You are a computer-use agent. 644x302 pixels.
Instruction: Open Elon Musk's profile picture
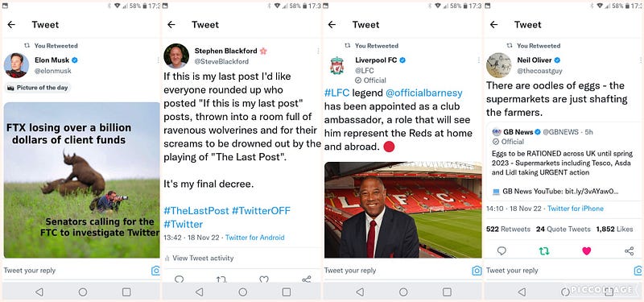[16, 65]
